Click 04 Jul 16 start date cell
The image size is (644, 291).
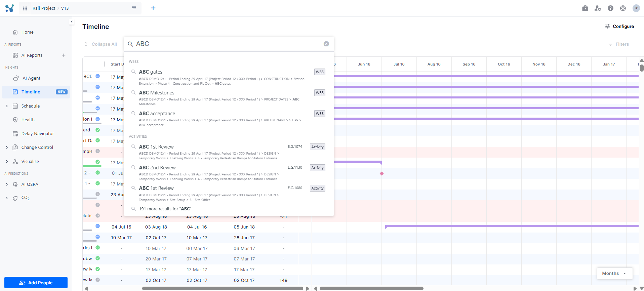tap(121, 227)
